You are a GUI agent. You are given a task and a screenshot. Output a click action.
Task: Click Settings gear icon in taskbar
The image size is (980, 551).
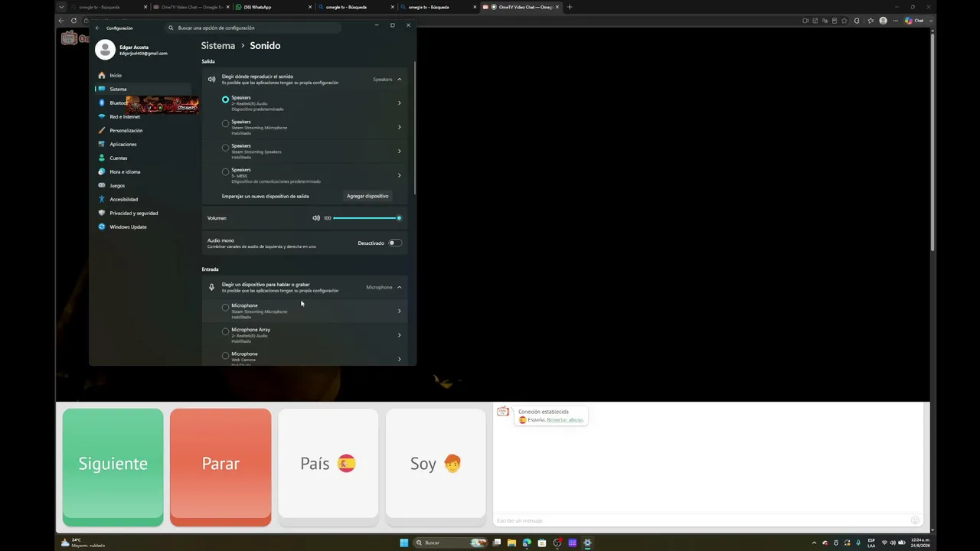pos(587,543)
